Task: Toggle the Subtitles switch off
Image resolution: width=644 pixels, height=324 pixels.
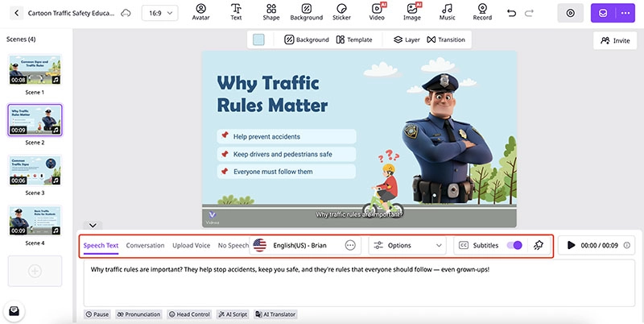Action: [x=514, y=245]
